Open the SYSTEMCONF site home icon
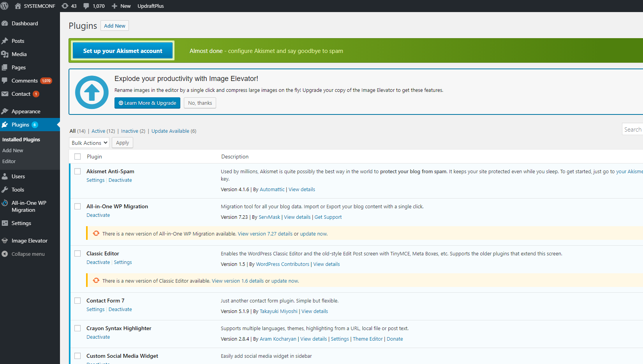 18,6
